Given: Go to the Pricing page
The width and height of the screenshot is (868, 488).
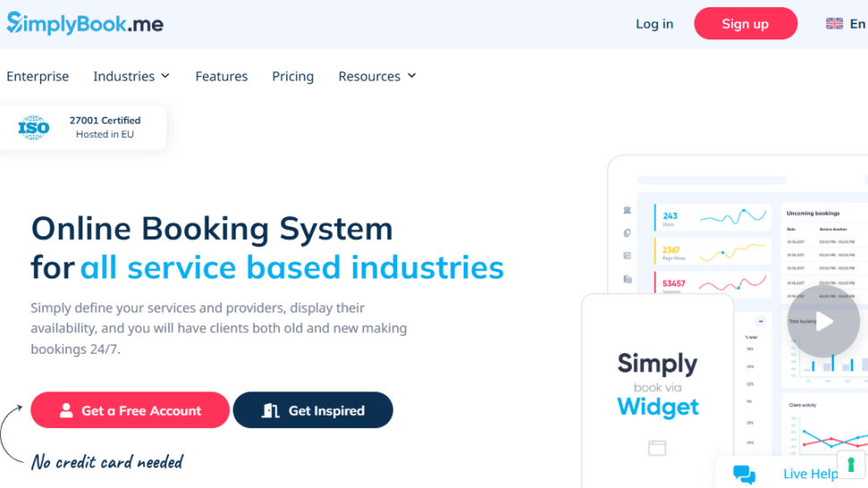Looking at the screenshot, I should pos(293,76).
